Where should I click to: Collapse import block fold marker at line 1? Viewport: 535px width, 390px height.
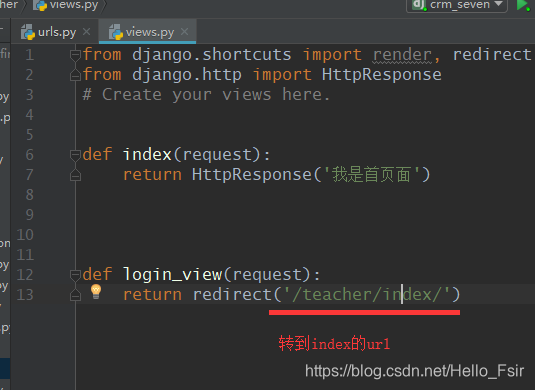[x=75, y=55]
